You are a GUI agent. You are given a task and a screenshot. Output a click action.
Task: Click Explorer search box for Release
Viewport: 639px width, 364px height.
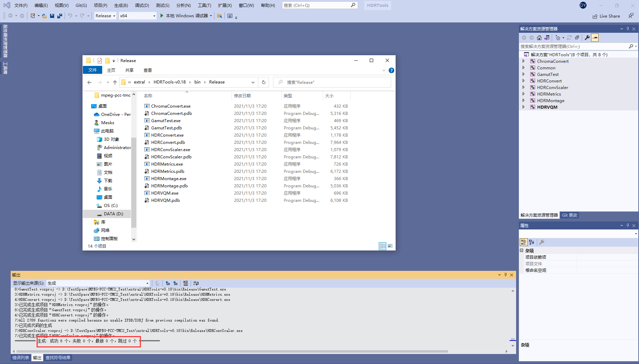click(332, 82)
